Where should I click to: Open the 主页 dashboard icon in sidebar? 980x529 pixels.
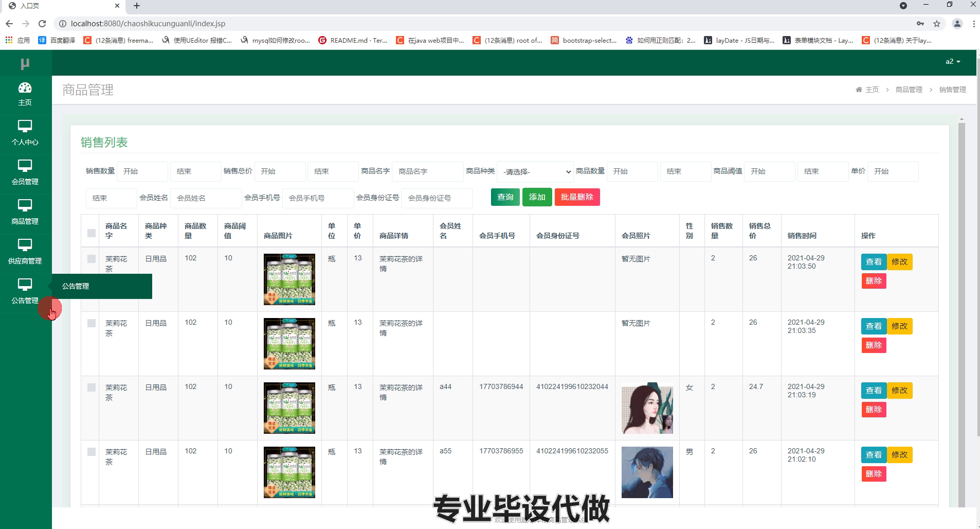coord(25,88)
